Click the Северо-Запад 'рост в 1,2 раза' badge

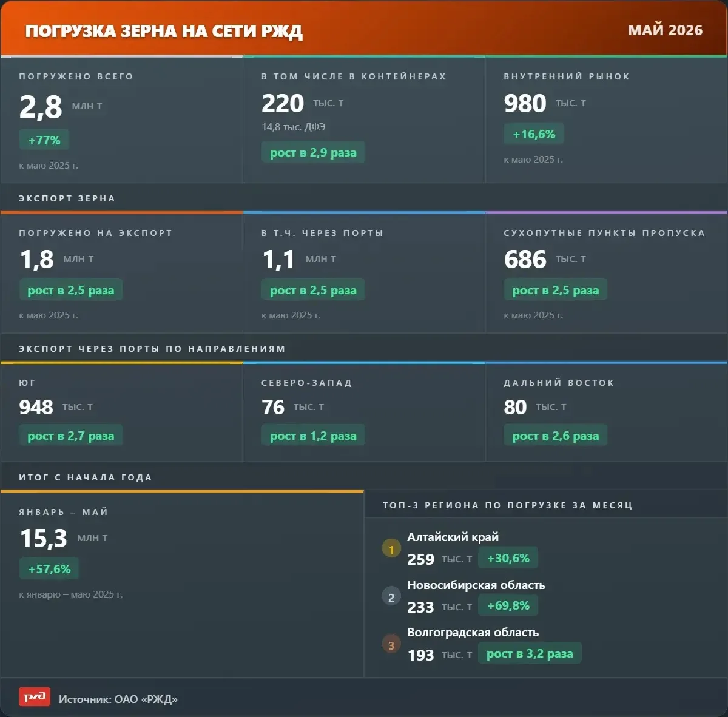(313, 436)
